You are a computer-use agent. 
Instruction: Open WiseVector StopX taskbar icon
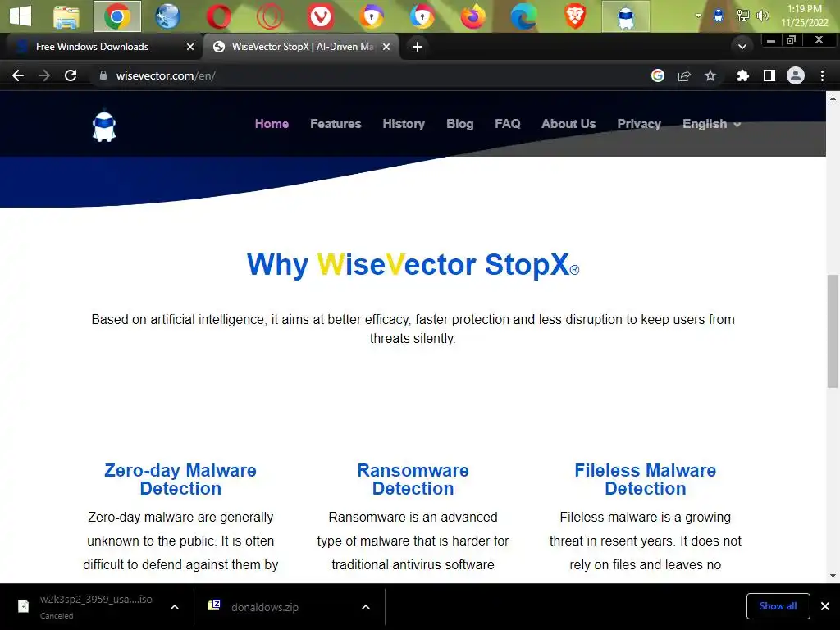pyautogui.click(x=626, y=16)
